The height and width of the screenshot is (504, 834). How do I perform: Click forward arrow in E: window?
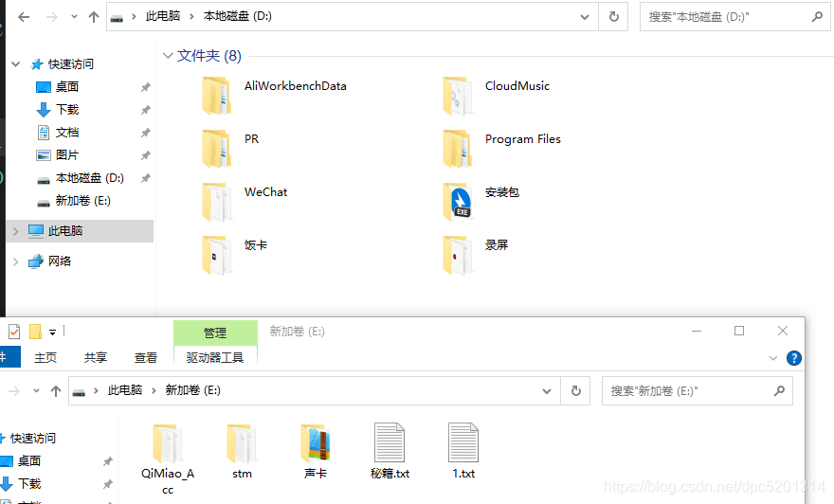coord(14,391)
